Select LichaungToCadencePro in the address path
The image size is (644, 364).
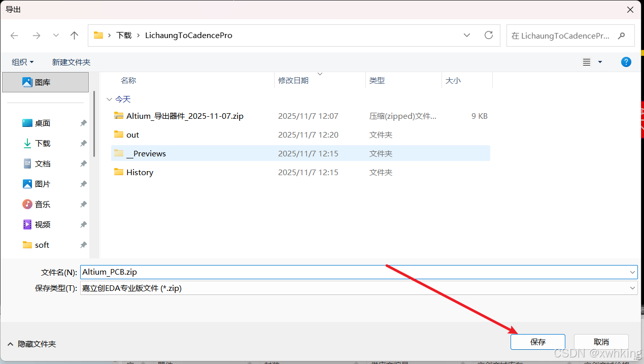(189, 36)
